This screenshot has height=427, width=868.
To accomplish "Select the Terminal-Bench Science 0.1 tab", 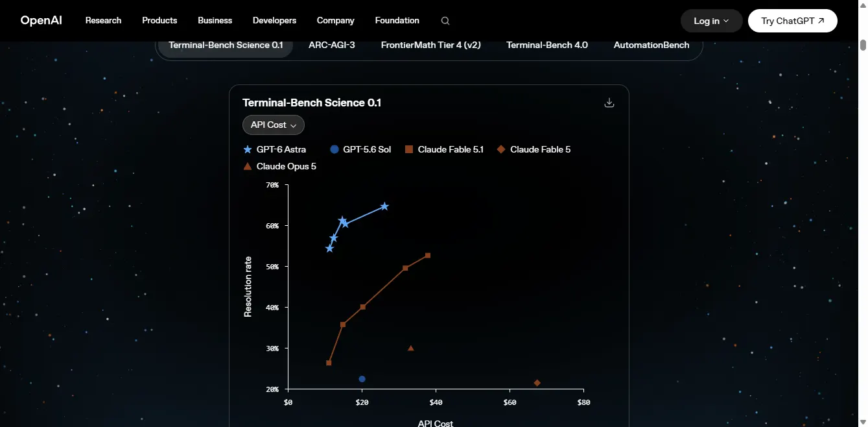I will 226,45.
